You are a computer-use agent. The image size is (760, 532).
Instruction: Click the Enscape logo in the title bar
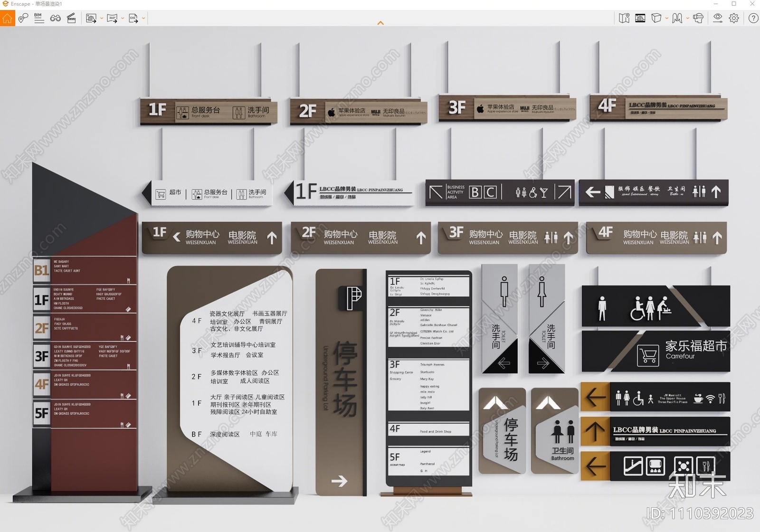pyautogui.click(x=5, y=4)
